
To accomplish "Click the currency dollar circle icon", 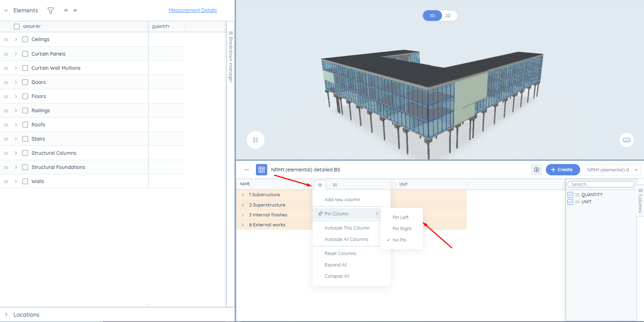I will tap(537, 170).
